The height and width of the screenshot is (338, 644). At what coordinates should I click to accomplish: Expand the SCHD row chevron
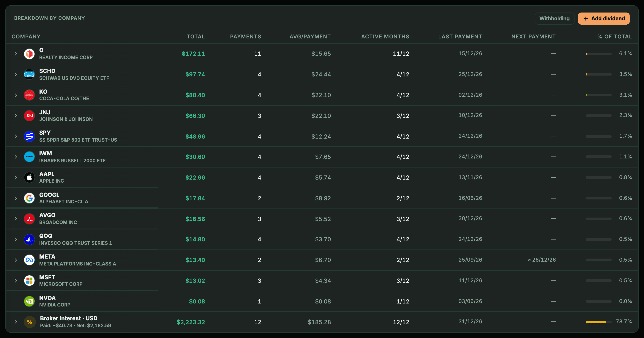[x=16, y=74]
